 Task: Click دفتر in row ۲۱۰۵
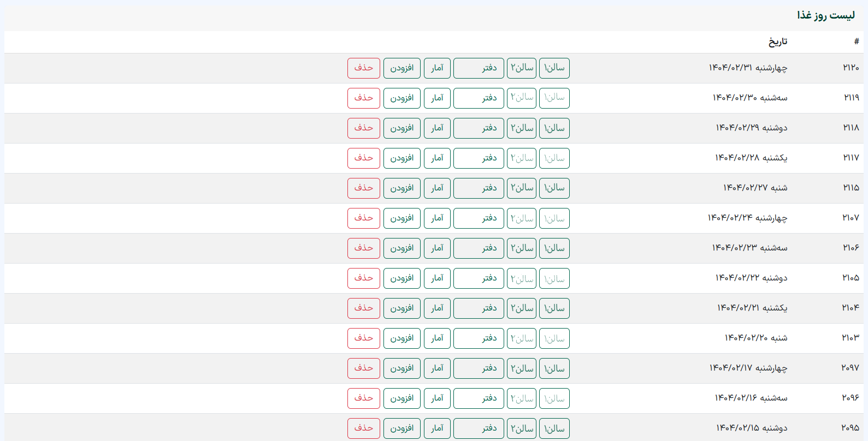(x=479, y=278)
